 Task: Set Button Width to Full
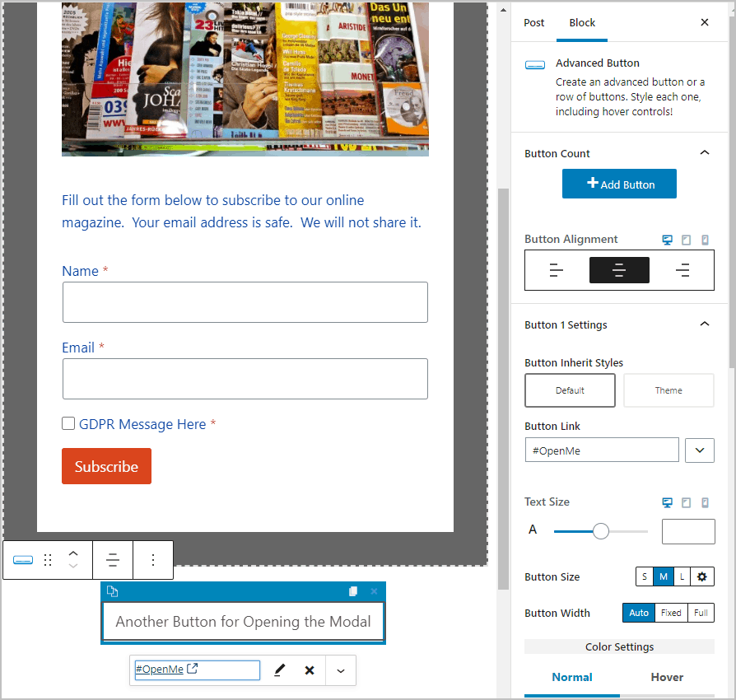[x=701, y=613]
